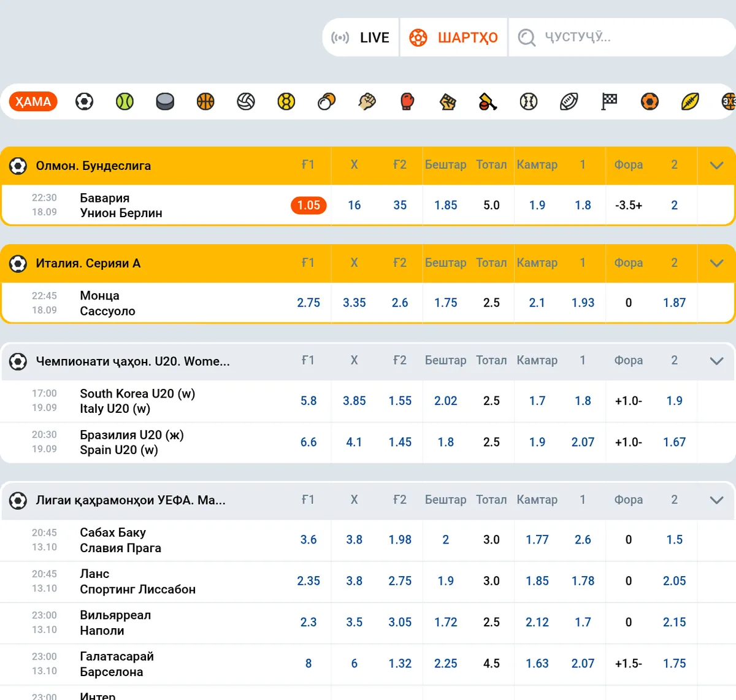Screen dimensions: 736x700
Task: Open the Бразилия U20 vs Spain U20 match
Action: (132, 442)
